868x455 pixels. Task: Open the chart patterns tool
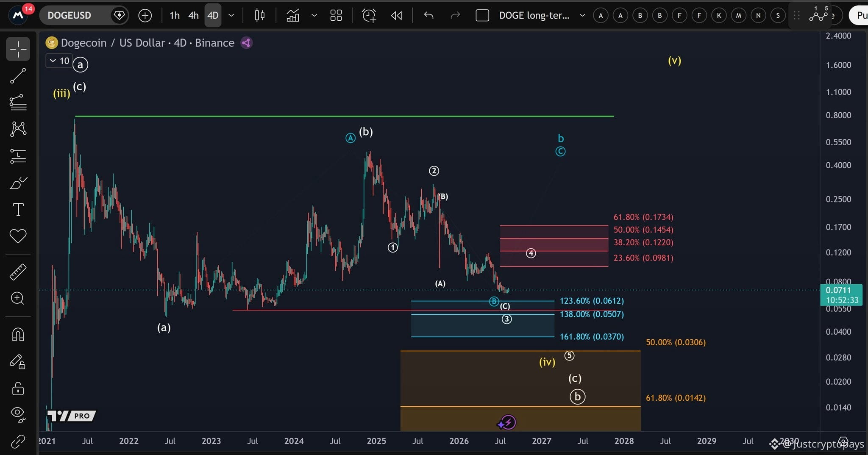18,129
